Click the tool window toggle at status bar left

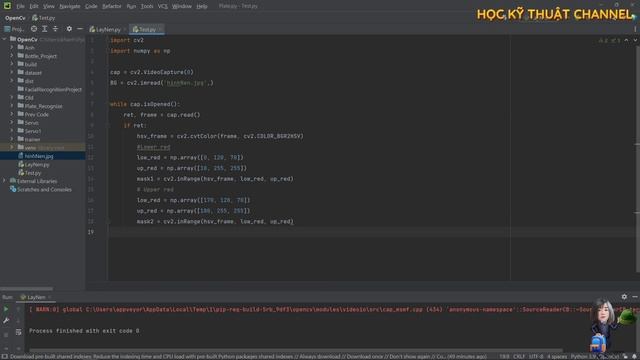pyautogui.click(x=5, y=357)
